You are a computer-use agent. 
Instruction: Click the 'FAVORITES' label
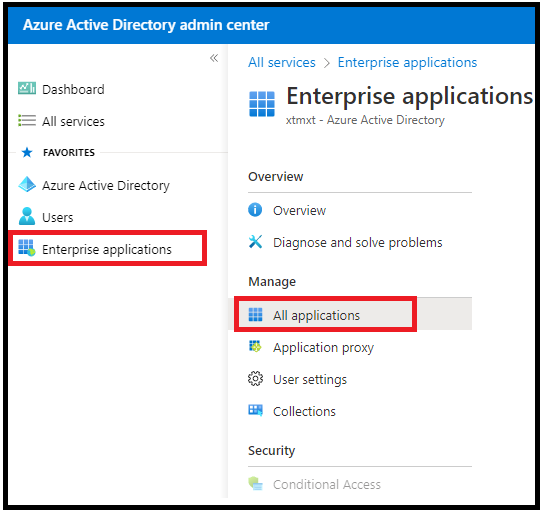pyautogui.click(x=69, y=152)
